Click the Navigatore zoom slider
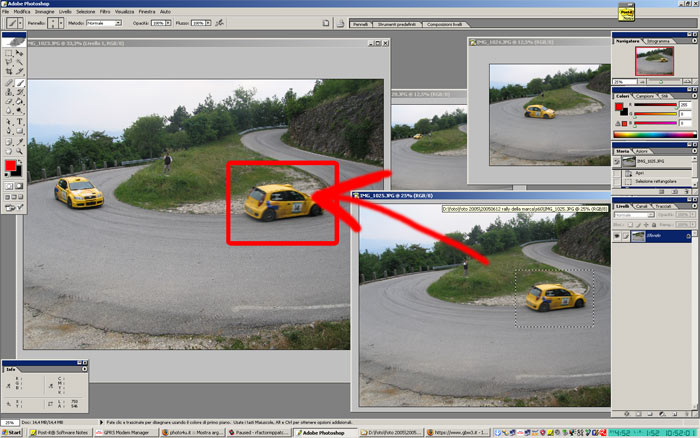700x438 pixels. (x=661, y=82)
